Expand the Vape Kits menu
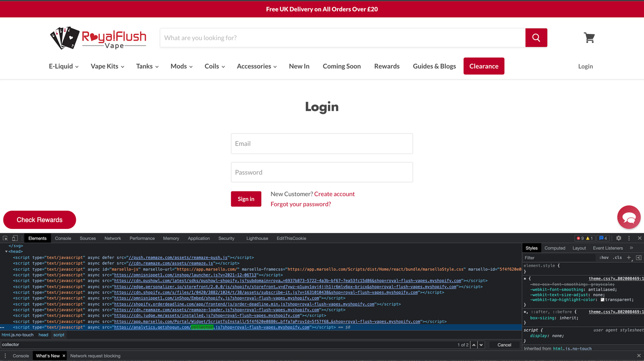This screenshot has height=361, width=644. pos(107,66)
